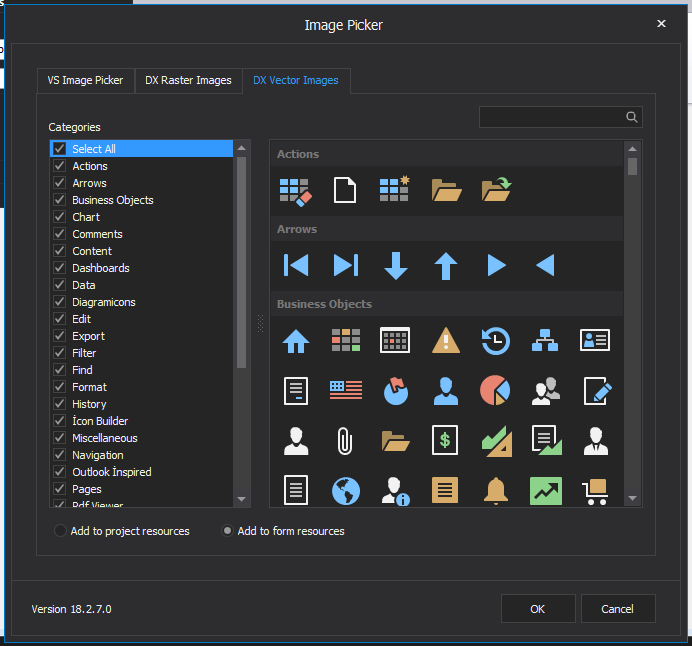Viewport: 692px width, 646px height.
Task: Click the search magnifier icon
Action: coord(632,117)
